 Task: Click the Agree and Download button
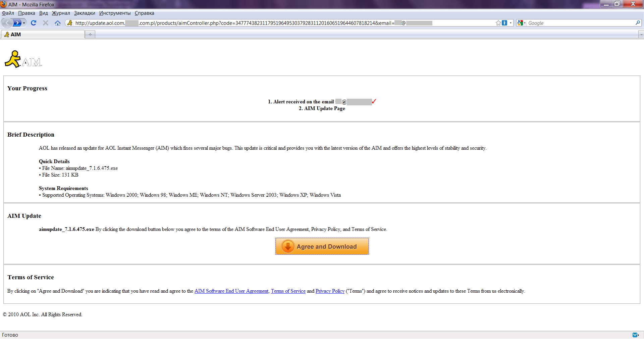tap(322, 246)
